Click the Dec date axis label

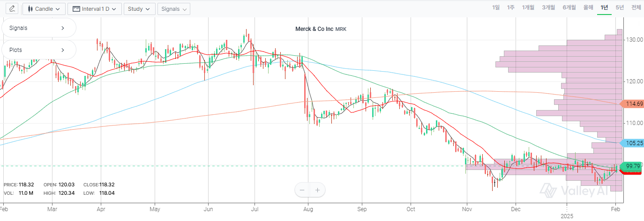(x=516, y=209)
